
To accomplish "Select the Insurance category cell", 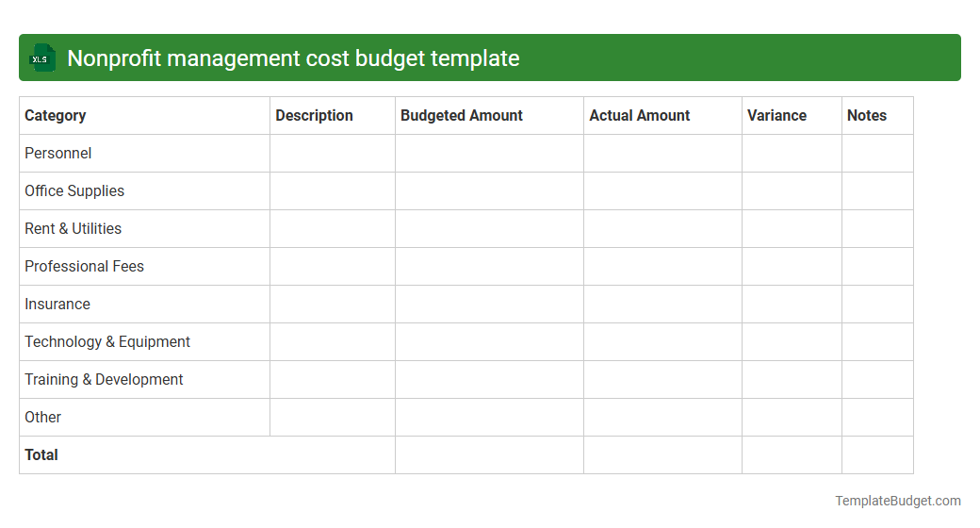I will point(144,304).
